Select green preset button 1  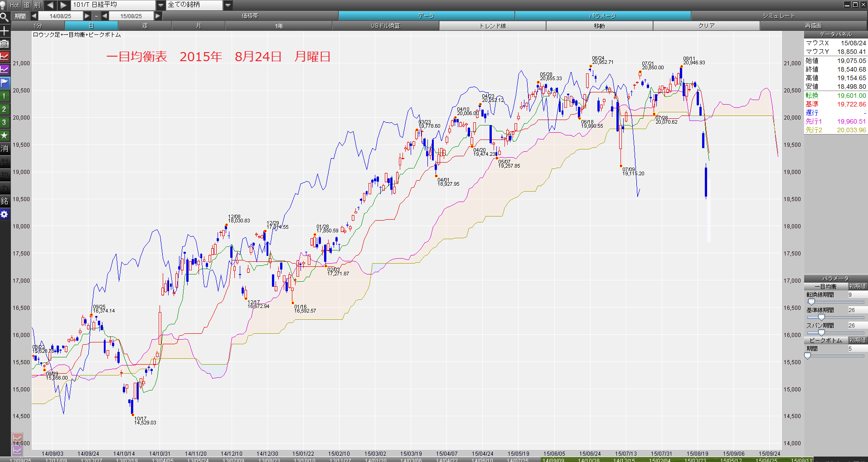pyautogui.click(x=5, y=96)
